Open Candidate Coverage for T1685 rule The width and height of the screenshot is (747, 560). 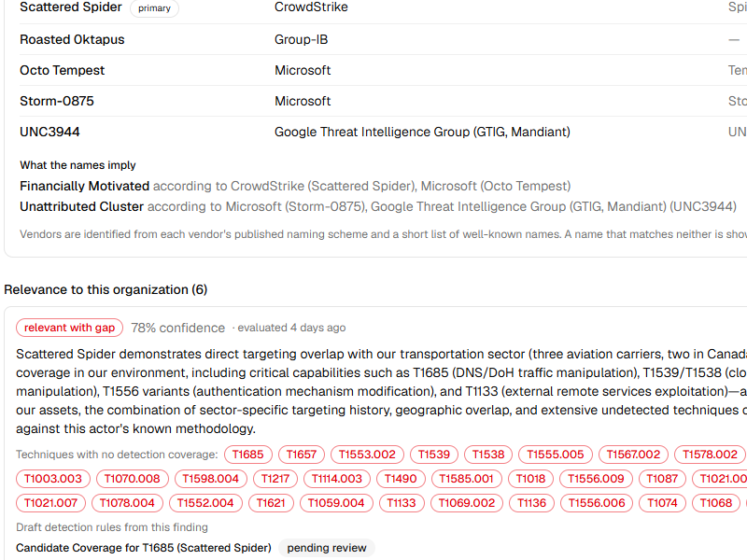pyautogui.click(x=144, y=548)
